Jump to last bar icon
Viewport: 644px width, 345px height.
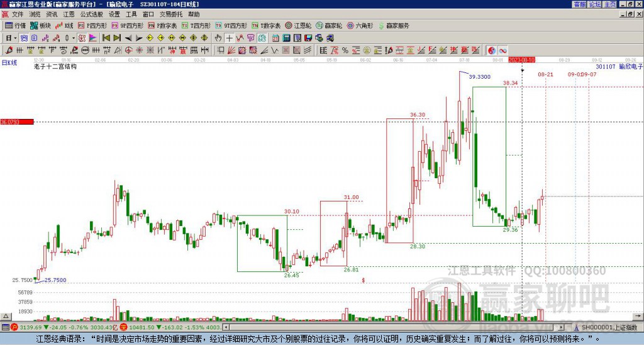117,38
